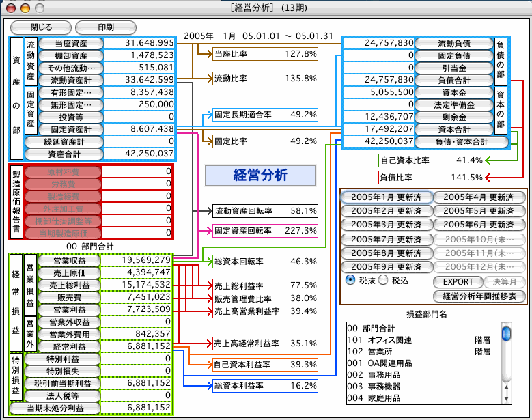Open 経営分析年間推移表 yearly trend table
The image size is (532, 420).
point(479,296)
